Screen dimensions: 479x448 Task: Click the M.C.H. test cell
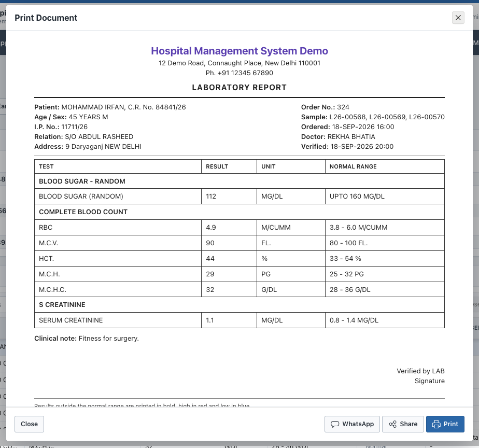click(x=118, y=274)
